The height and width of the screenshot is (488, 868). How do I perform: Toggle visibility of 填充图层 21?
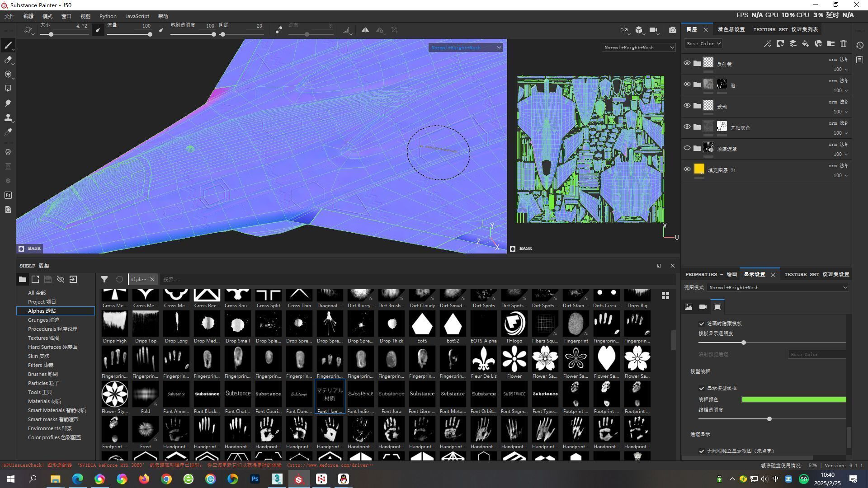pyautogui.click(x=687, y=169)
